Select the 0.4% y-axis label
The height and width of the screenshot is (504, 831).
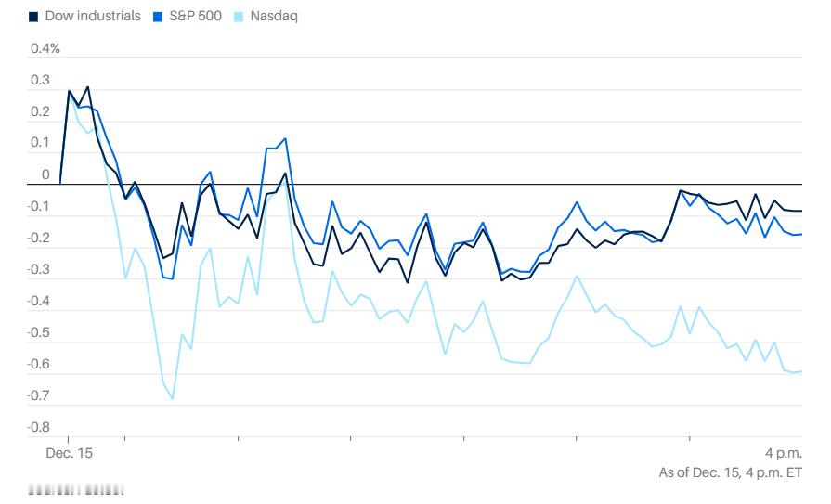45,48
